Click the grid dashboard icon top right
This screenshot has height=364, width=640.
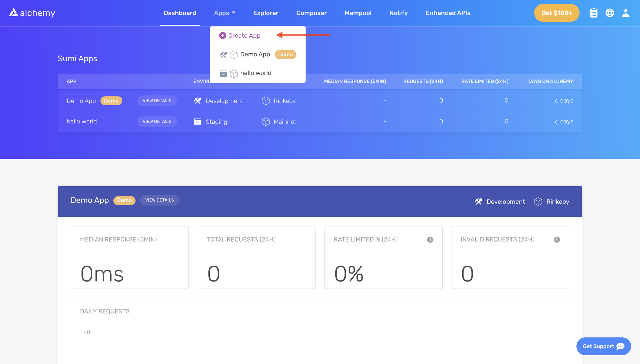point(594,13)
